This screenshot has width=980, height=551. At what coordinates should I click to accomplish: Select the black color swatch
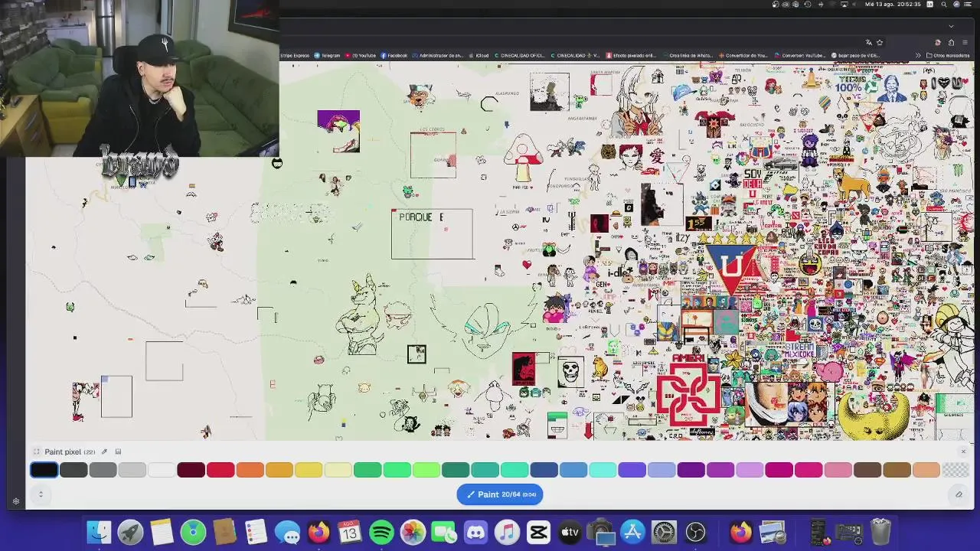tap(44, 470)
